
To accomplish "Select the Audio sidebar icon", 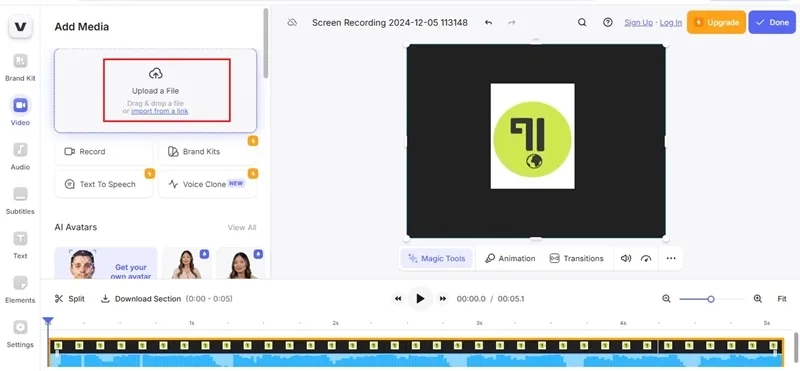I will point(20,150).
